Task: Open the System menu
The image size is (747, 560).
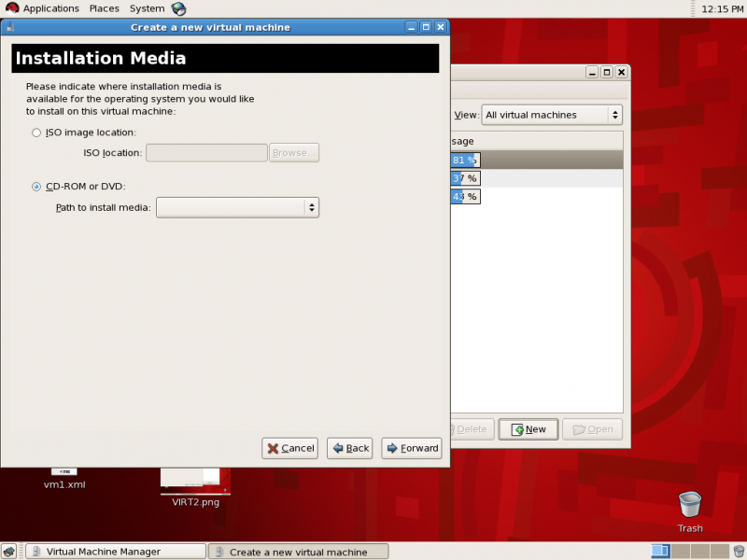Action: (x=147, y=8)
